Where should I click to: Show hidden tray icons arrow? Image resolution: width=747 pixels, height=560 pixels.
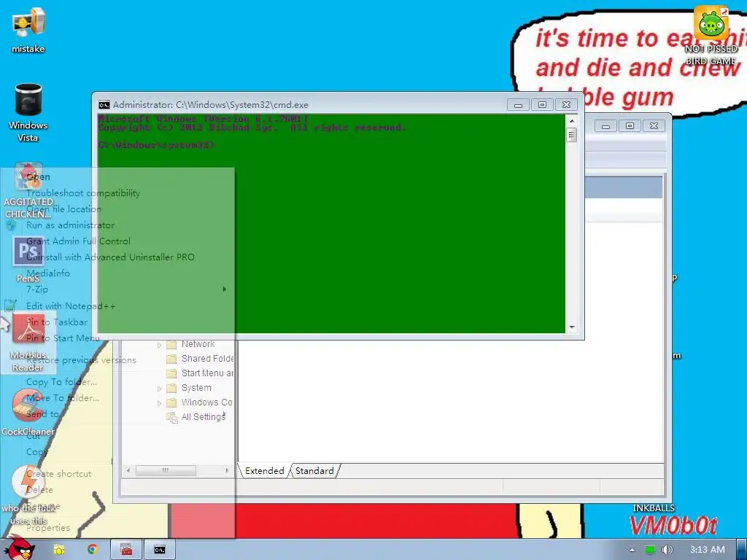632,550
